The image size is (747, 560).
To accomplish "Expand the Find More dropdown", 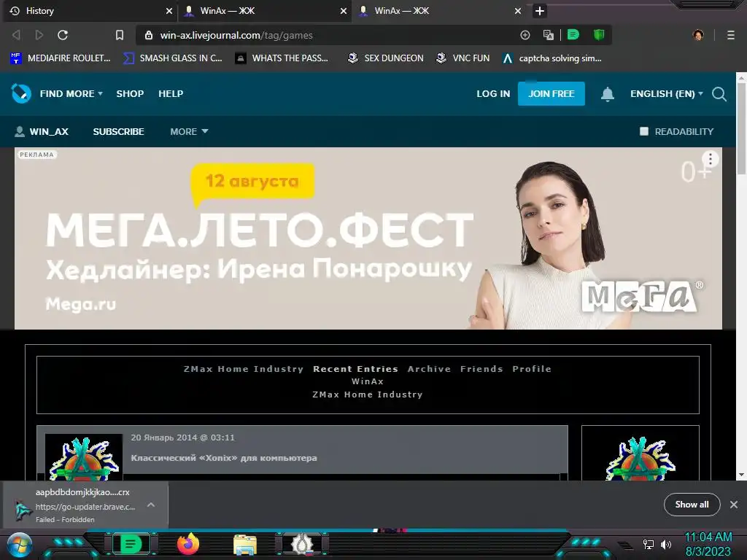I will pyautogui.click(x=71, y=94).
